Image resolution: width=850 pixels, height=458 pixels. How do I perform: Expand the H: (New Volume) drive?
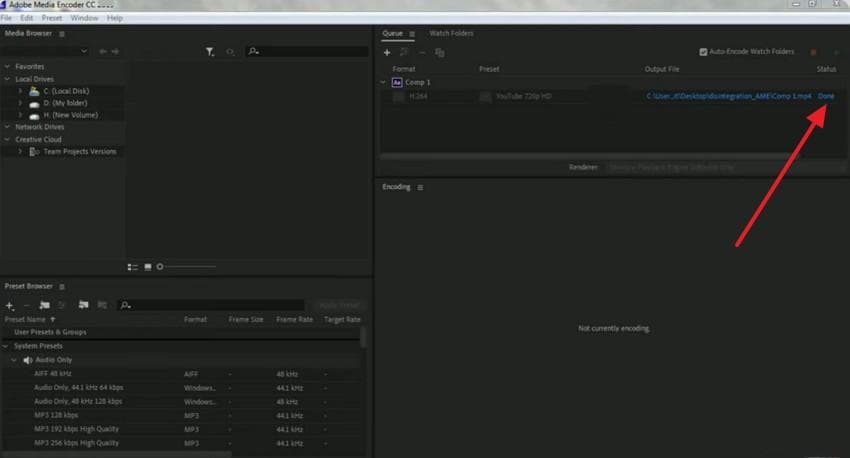[21, 115]
